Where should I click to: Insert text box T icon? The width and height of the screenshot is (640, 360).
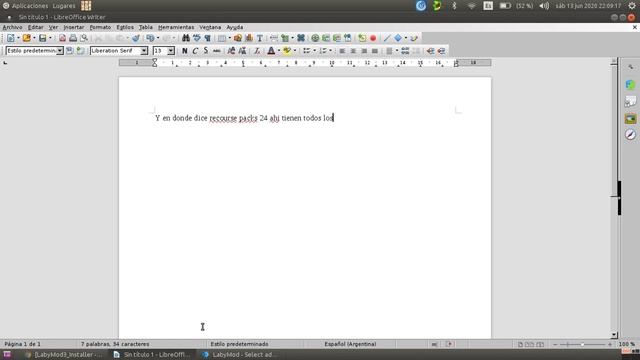(x=260, y=38)
